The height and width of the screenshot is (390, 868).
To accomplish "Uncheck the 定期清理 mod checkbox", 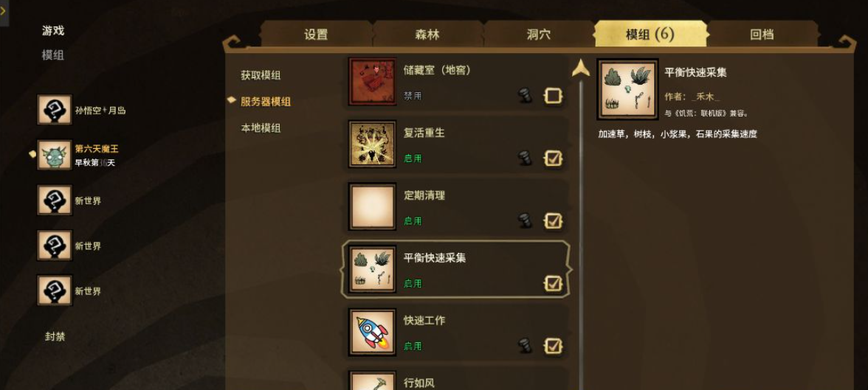I will point(553,220).
